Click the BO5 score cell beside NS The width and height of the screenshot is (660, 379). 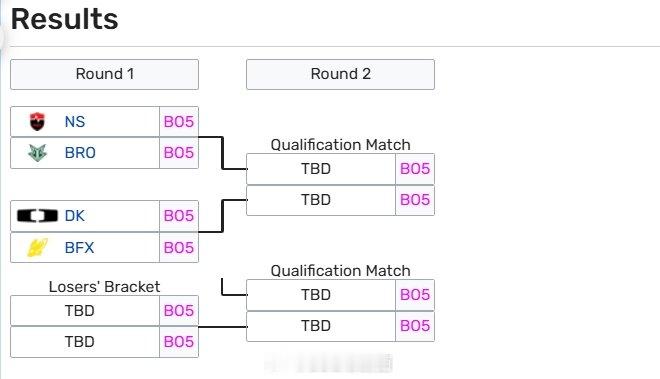[x=179, y=122]
